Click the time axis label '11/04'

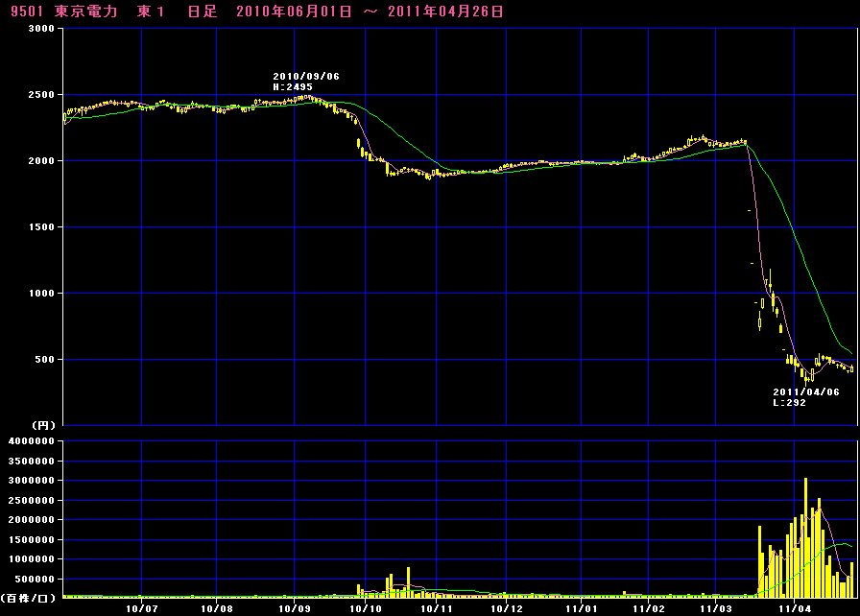pos(795,609)
